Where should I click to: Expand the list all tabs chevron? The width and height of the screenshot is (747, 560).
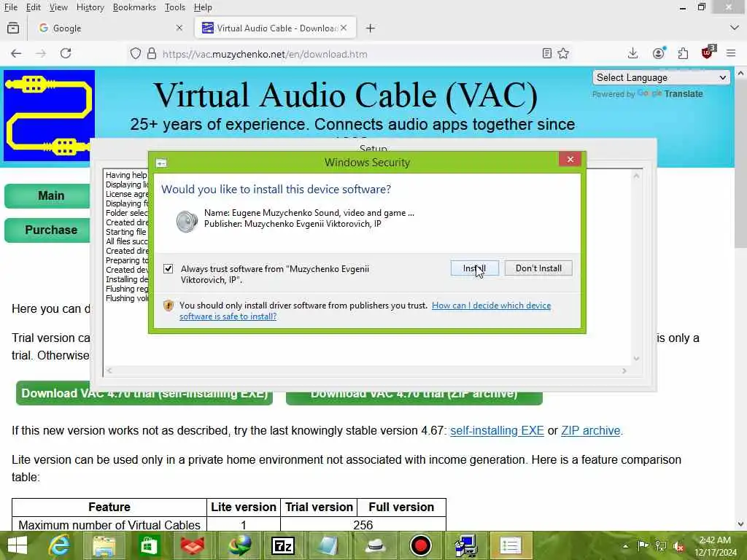[734, 28]
